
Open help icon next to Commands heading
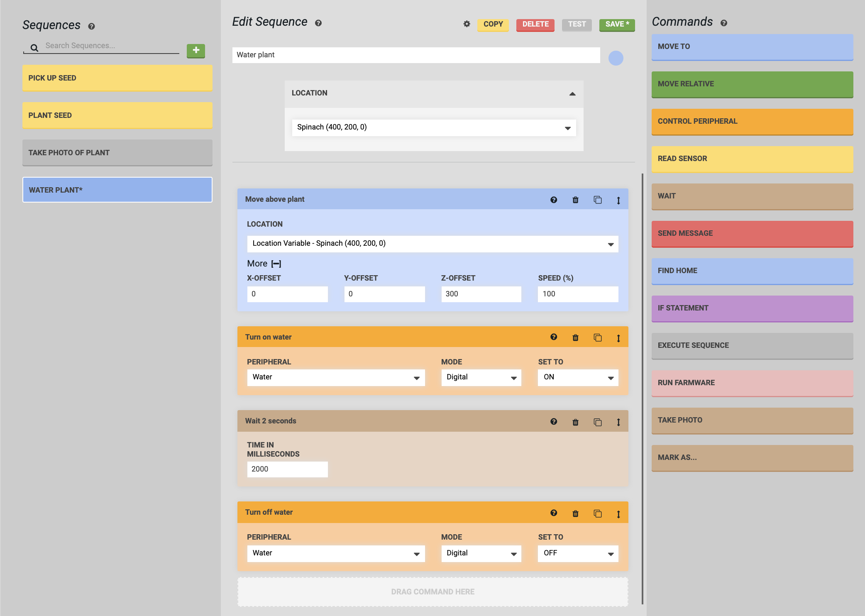[723, 23]
